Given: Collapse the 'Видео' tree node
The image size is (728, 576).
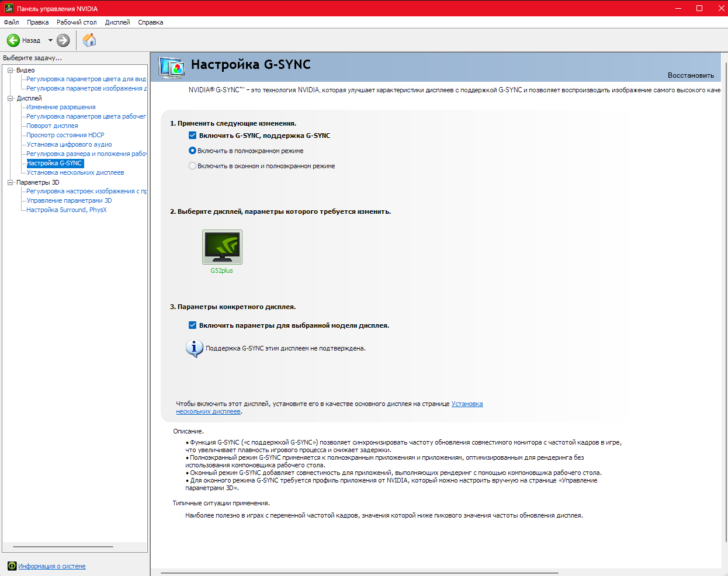Looking at the screenshot, I should tap(11, 70).
